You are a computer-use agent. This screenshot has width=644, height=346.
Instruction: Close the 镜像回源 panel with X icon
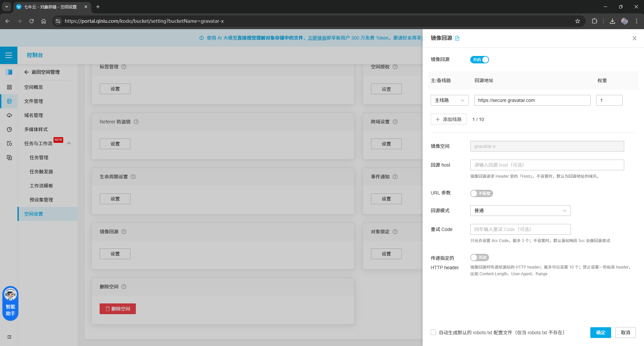pyautogui.click(x=634, y=38)
